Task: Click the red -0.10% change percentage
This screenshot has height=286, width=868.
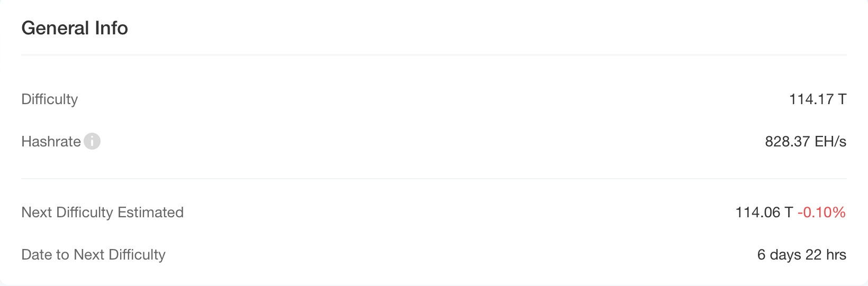Action: click(x=821, y=212)
